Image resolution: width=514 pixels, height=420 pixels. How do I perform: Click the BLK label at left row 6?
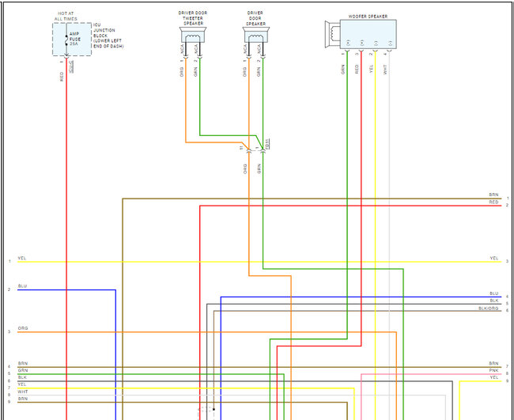(x=22, y=377)
